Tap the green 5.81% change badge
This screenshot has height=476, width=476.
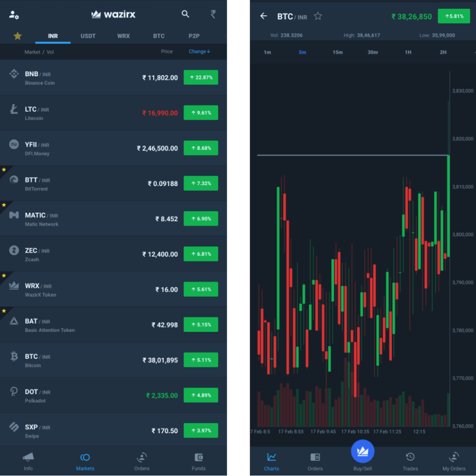454,16
